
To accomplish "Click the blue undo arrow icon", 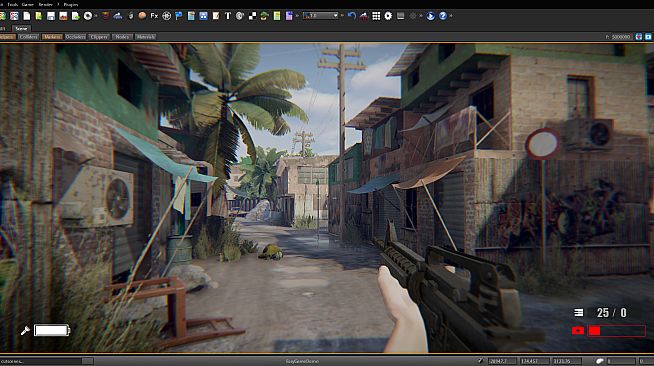I will pos(352,16).
